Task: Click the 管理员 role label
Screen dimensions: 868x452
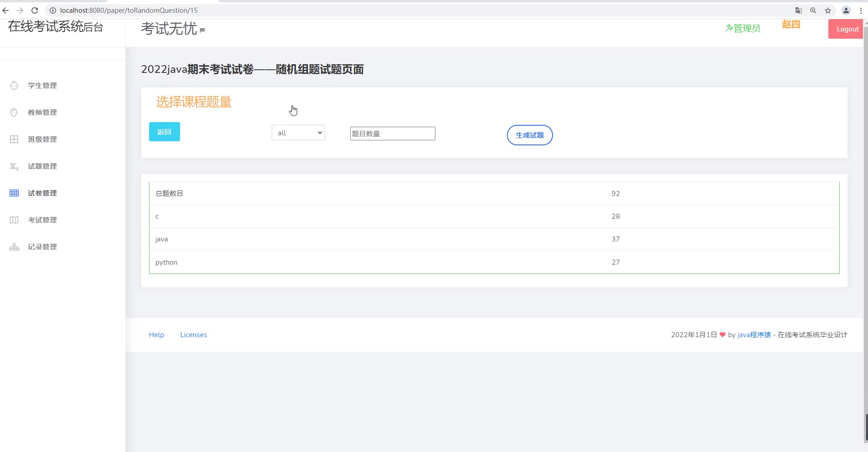Action: click(743, 28)
